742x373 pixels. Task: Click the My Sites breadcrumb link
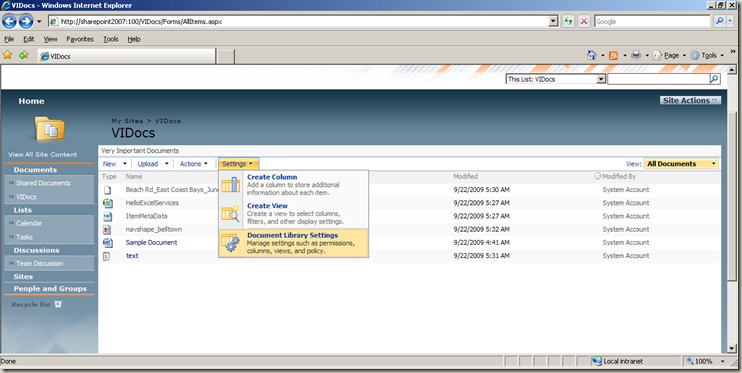pos(127,121)
